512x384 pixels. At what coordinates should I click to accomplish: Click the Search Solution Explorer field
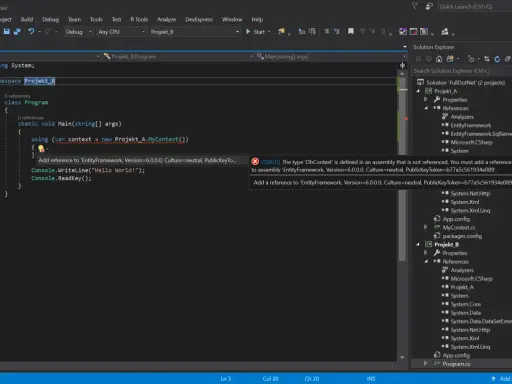click(x=462, y=71)
